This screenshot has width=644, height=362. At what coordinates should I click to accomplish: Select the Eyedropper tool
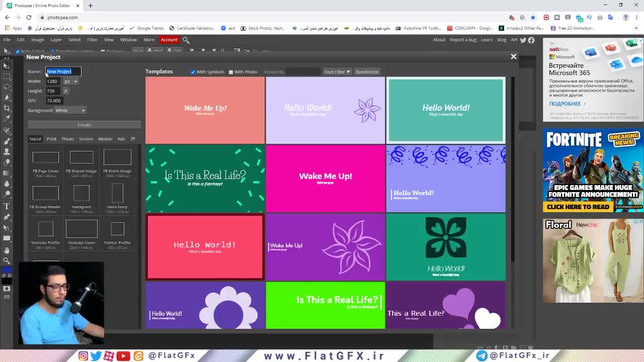(x=7, y=118)
